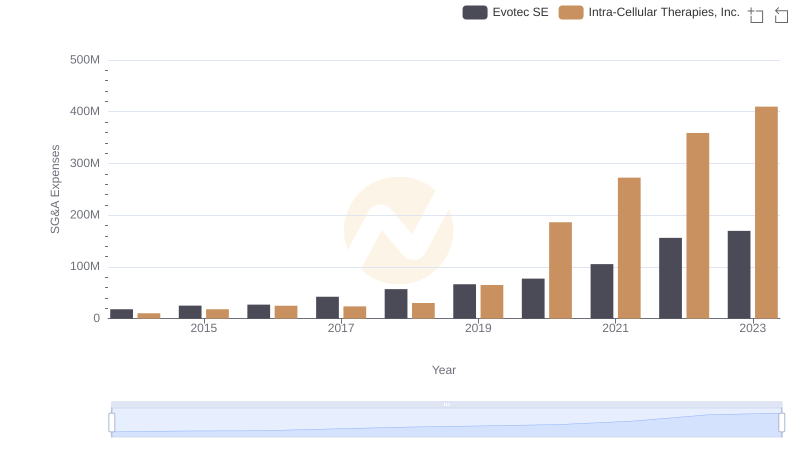The width and height of the screenshot is (800, 461).
Task: Click the 2014 Intra-Cellular Therapies bar
Action: click(x=149, y=316)
